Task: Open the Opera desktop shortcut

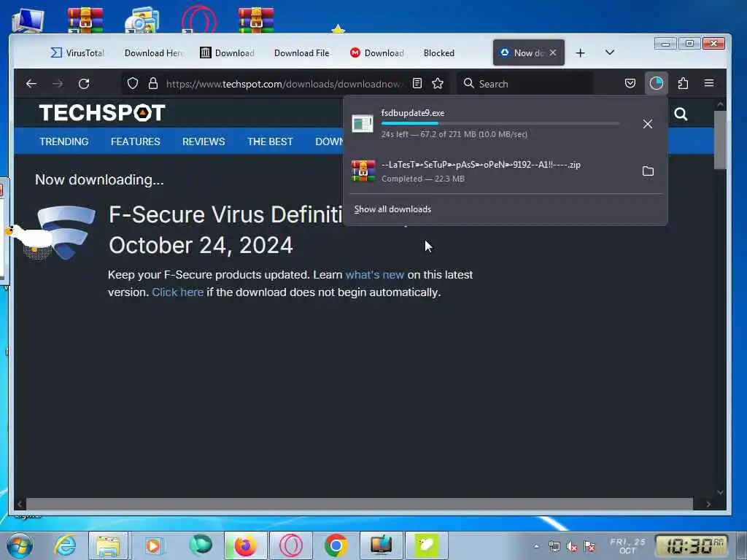Action: click(199, 19)
